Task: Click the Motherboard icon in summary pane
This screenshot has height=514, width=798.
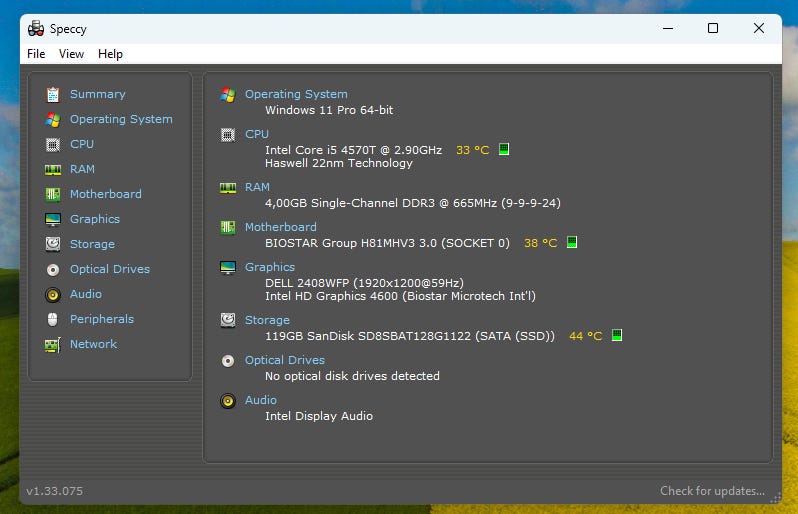Action: coord(228,227)
